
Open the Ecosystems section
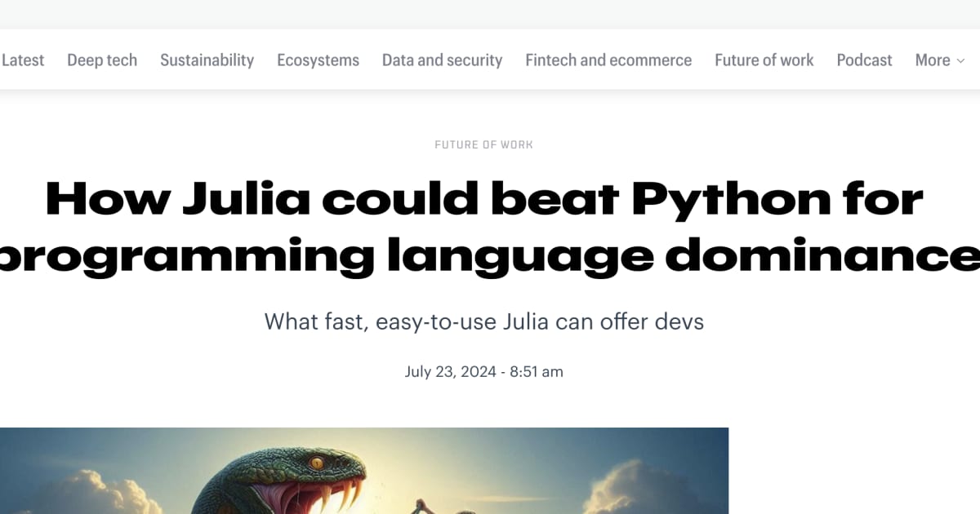[x=318, y=60]
